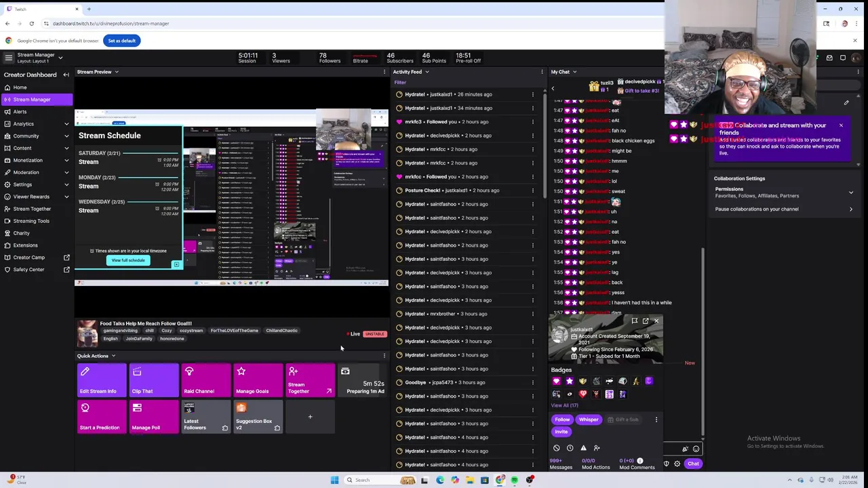Open the emote picker in chat box
Viewport: 868px width, 488px height.
(696, 449)
